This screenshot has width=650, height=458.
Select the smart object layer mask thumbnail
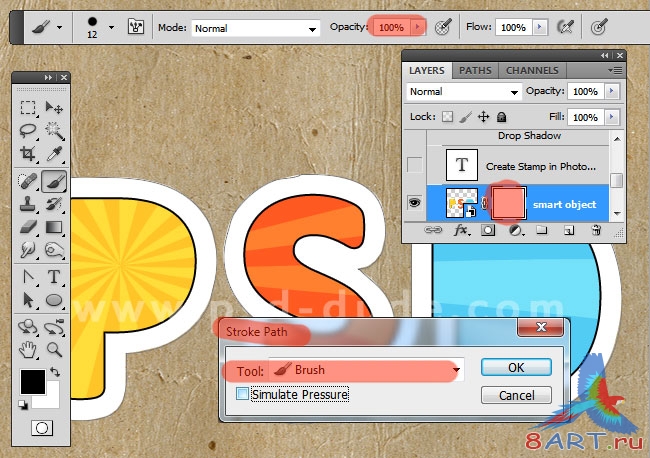(508, 203)
